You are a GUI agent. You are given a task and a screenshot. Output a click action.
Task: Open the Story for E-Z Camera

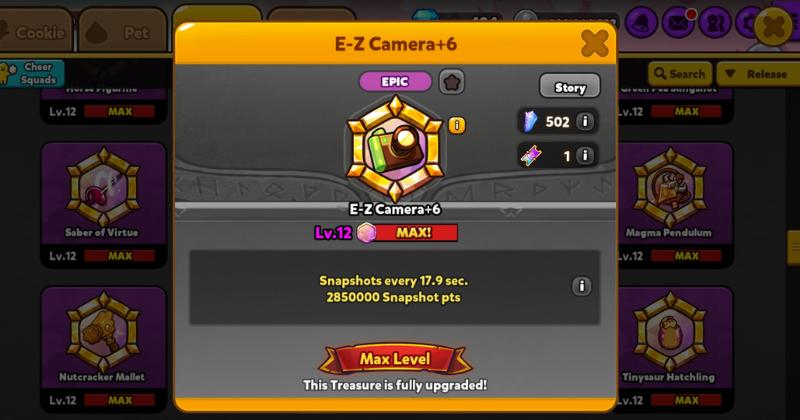click(570, 86)
